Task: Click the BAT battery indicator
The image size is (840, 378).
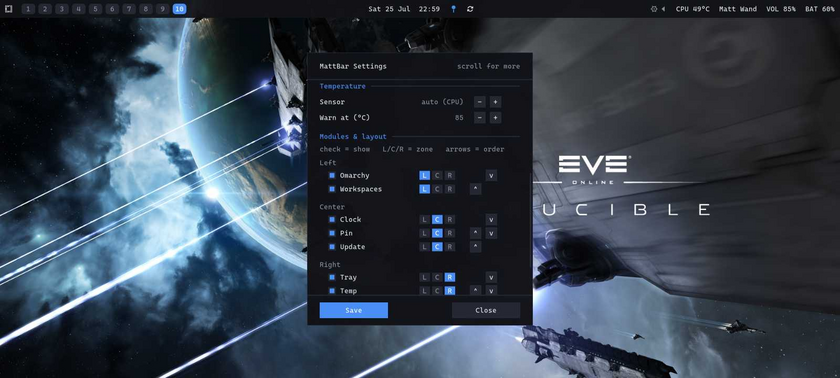Action: [x=820, y=9]
